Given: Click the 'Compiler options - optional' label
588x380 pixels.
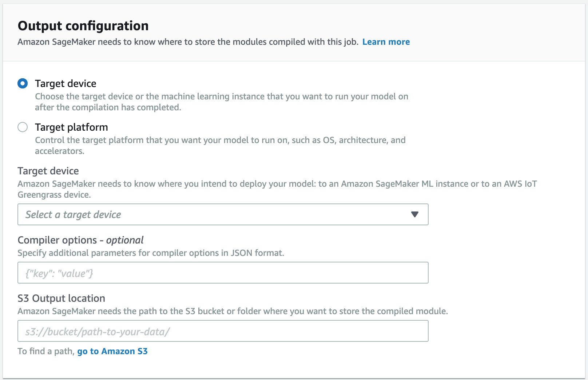Looking at the screenshot, I should (80, 240).
